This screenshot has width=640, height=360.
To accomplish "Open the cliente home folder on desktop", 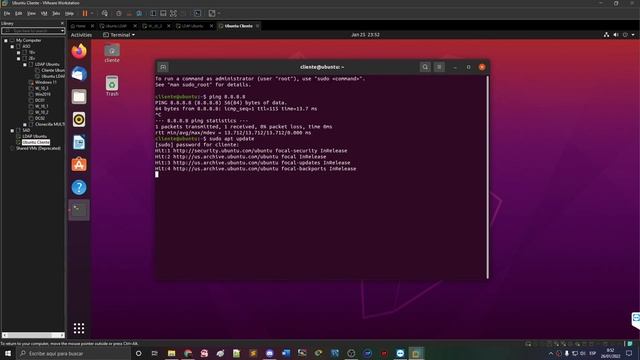I will pyautogui.click(x=112, y=53).
